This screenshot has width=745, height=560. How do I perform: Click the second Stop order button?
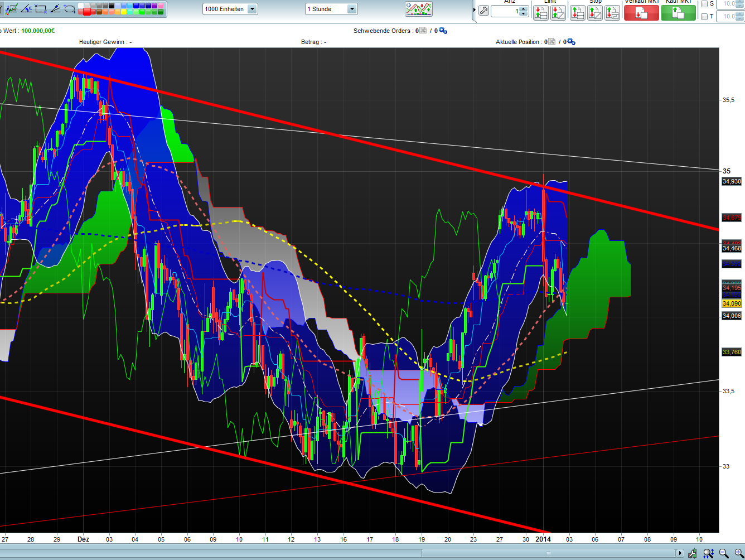point(595,12)
